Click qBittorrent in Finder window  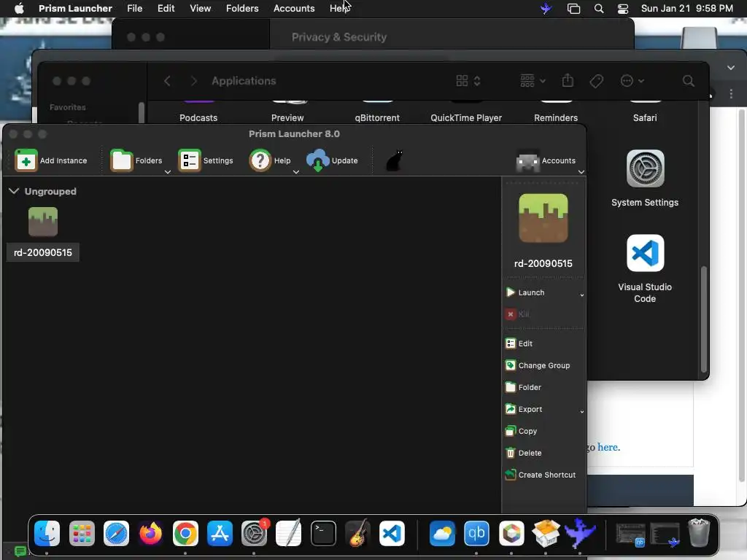click(x=377, y=117)
